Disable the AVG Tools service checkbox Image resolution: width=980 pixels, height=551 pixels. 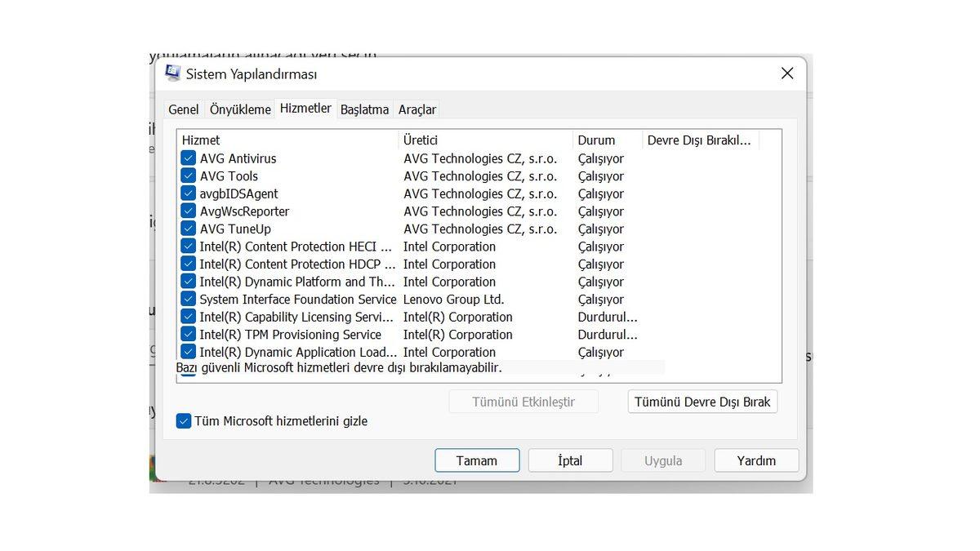pyautogui.click(x=188, y=176)
